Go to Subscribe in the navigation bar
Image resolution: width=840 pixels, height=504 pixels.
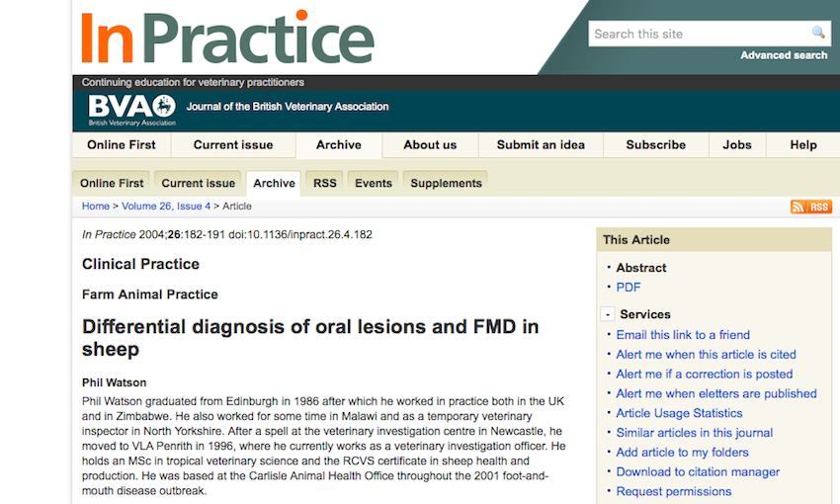pos(655,144)
